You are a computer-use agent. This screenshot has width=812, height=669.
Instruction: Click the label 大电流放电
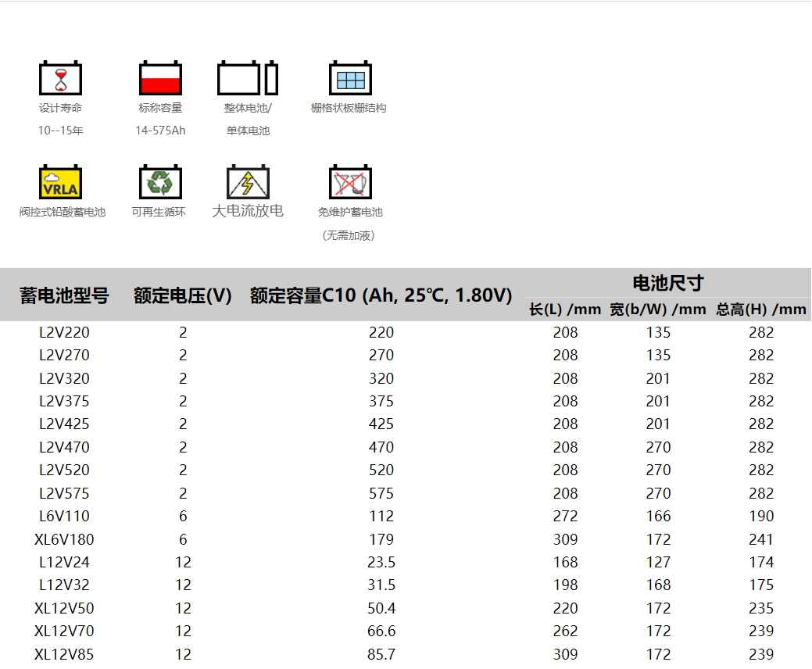tap(248, 211)
